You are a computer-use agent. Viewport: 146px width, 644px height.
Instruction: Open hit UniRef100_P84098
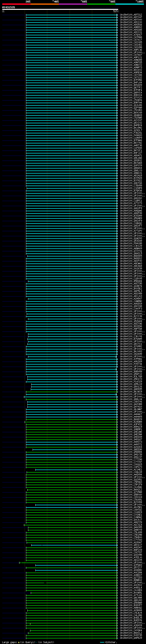131,243
